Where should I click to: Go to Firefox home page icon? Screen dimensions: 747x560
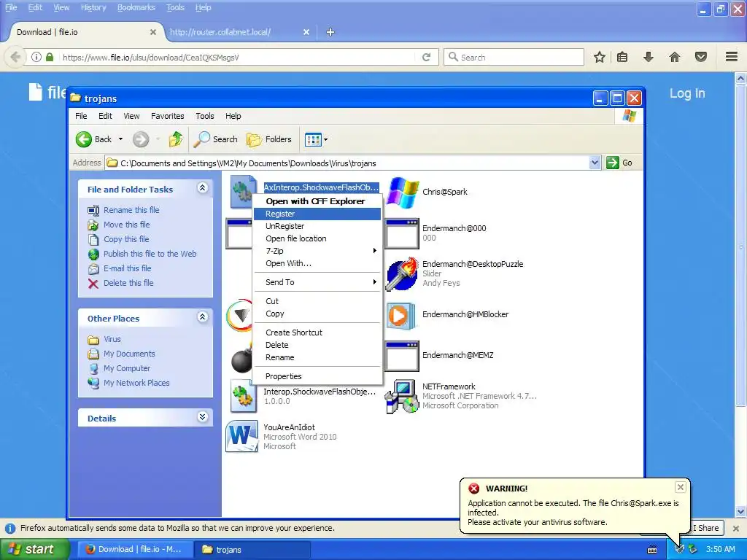point(675,57)
